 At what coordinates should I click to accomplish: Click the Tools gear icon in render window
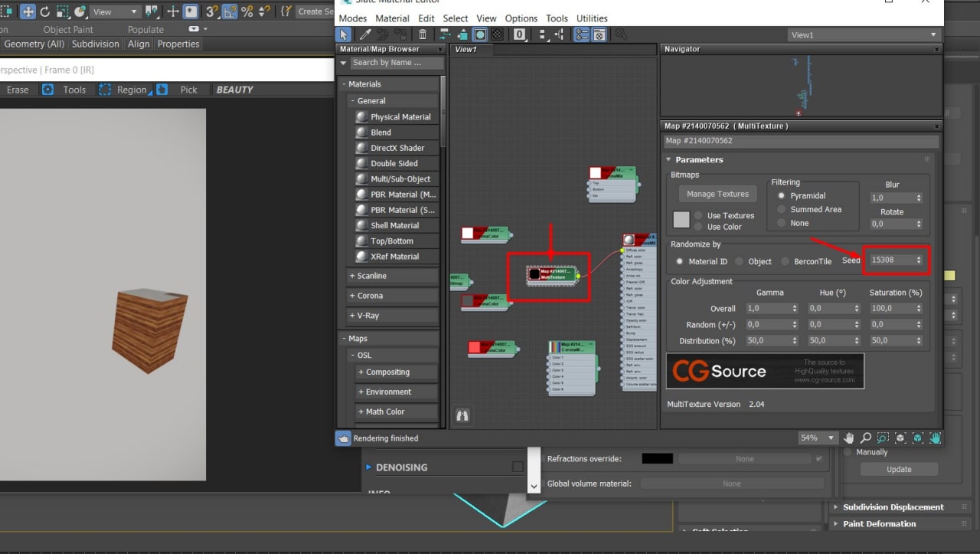click(47, 90)
